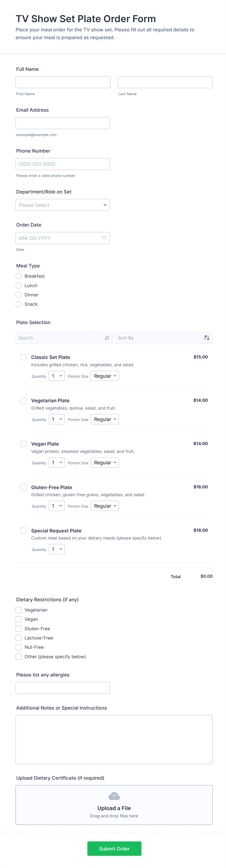Expand the Gluten-Free Plate quantity dropdown

pos(56,506)
